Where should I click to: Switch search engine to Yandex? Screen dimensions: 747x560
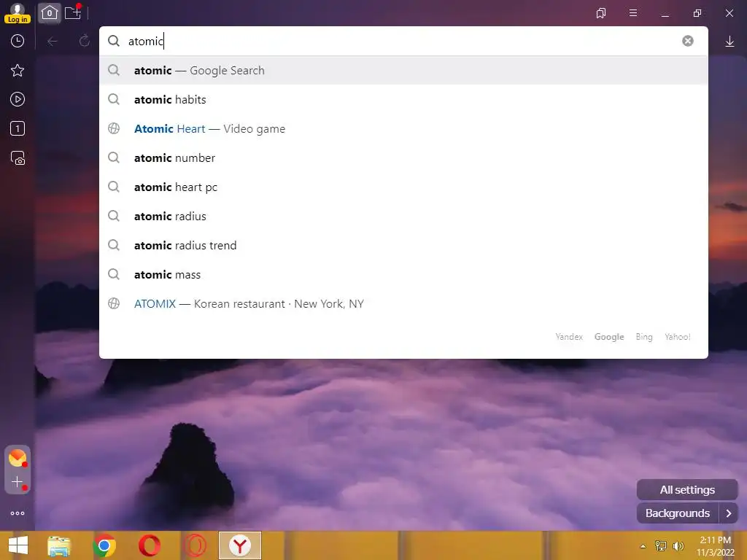569,337
